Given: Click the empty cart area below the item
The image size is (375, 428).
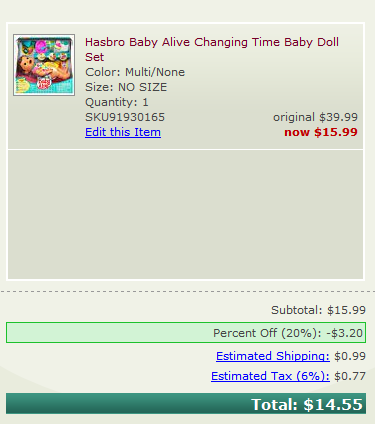Looking at the screenshot, I should coord(185,214).
